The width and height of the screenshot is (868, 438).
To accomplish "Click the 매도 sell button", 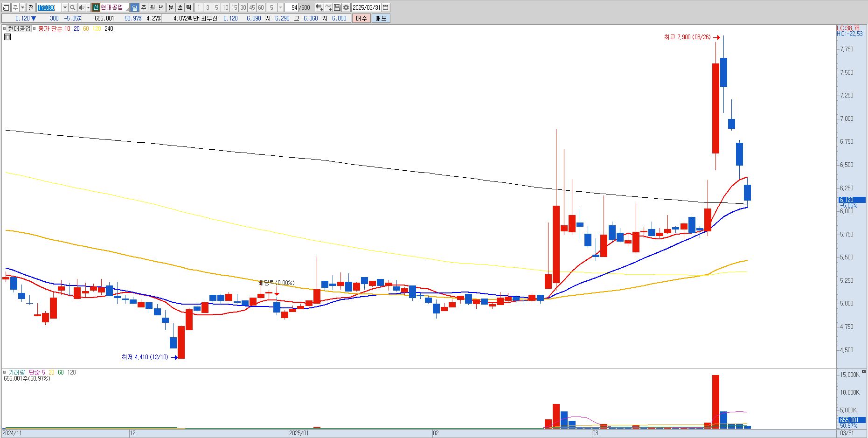I will pyautogui.click(x=381, y=18).
